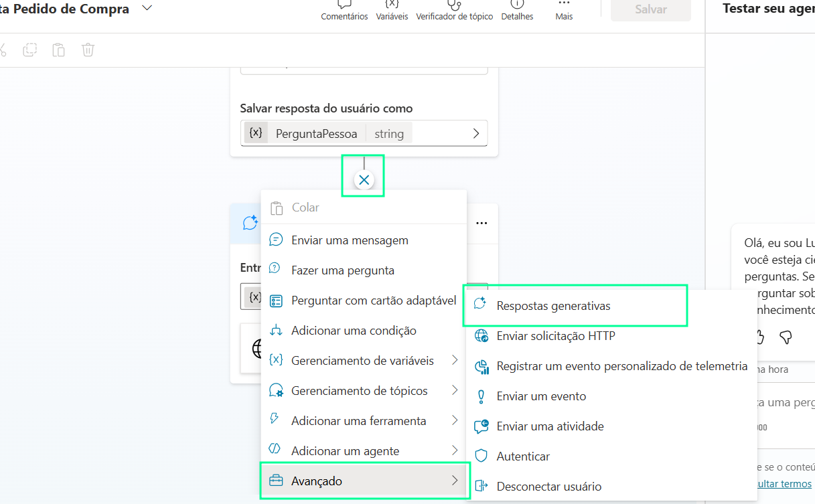
Task: Click the {x} variable icon in PerguntaPessoa field
Action: point(255,133)
